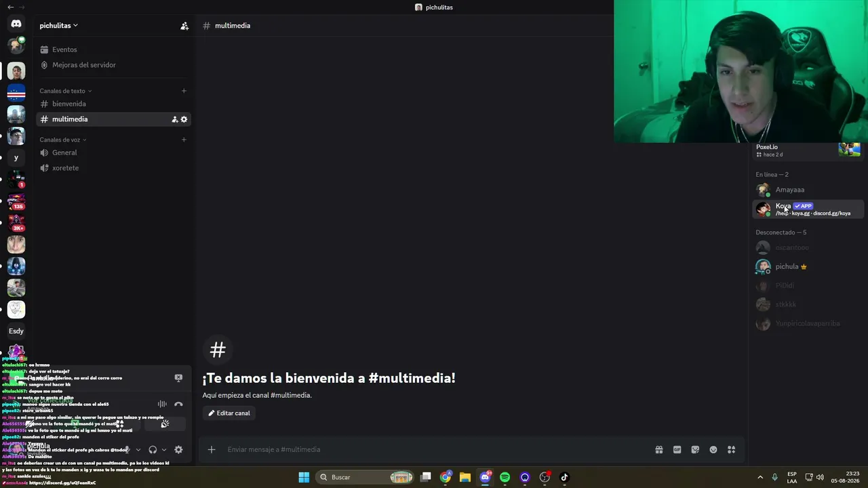Toggle noise suppression in voice panel
The image size is (868, 488).
(x=162, y=404)
